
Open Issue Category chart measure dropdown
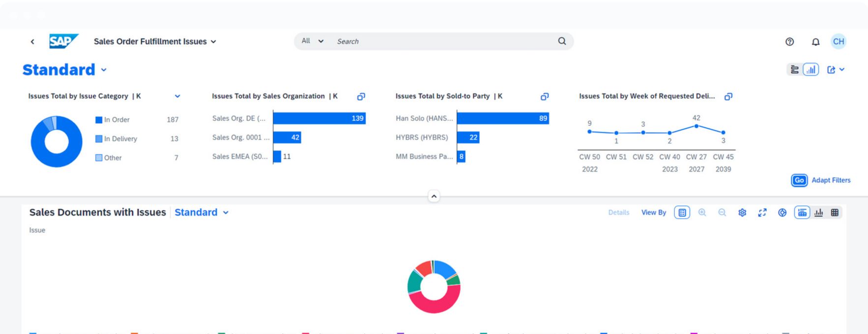177,96
